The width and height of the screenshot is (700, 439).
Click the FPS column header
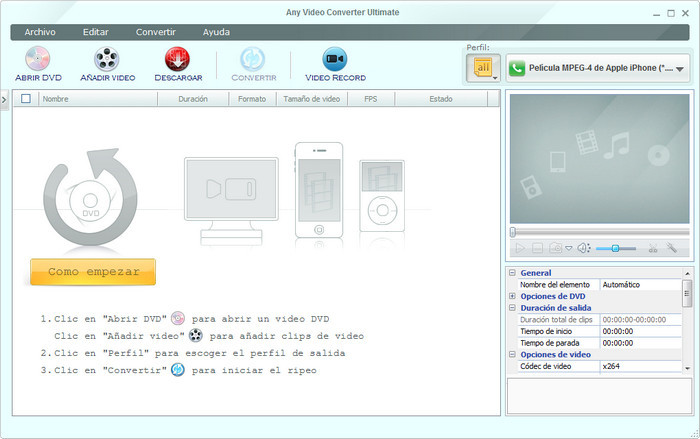click(x=371, y=99)
